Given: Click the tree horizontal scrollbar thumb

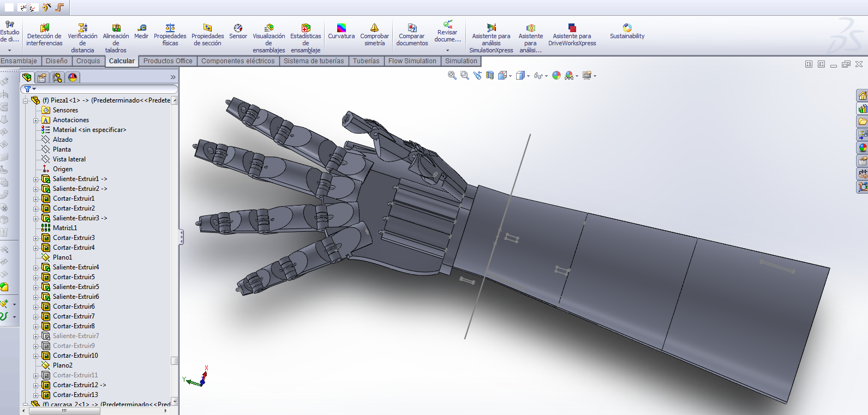Looking at the screenshot, I should click(64, 411).
